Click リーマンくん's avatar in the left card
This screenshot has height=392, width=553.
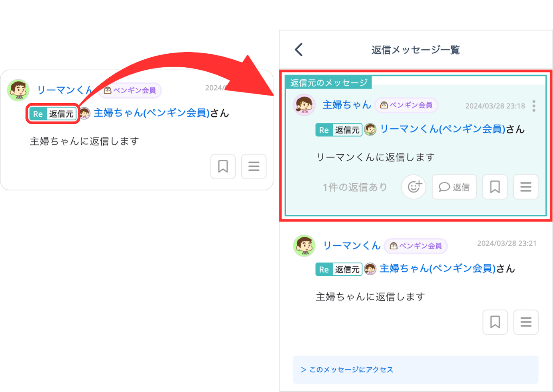point(18,90)
